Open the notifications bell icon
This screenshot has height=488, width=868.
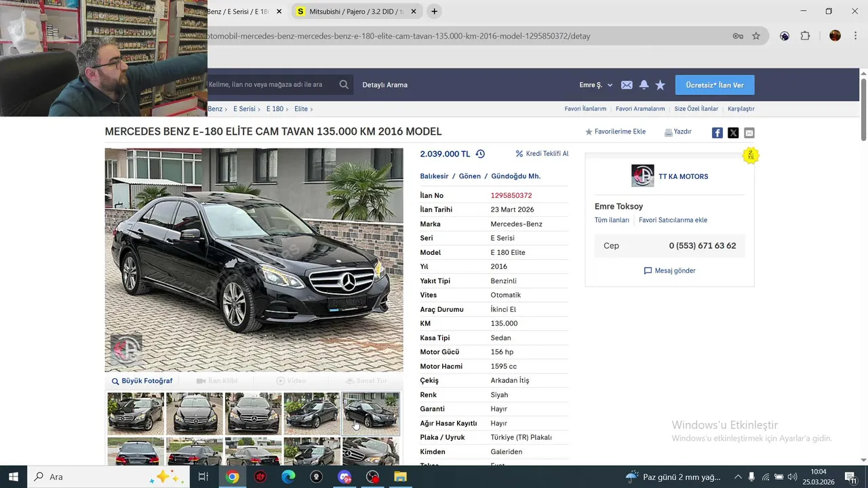pyautogui.click(x=644, y=85)
